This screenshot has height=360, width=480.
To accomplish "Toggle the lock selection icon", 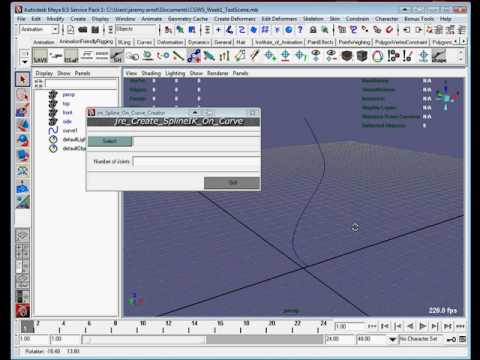I will (x=313, y=30).
